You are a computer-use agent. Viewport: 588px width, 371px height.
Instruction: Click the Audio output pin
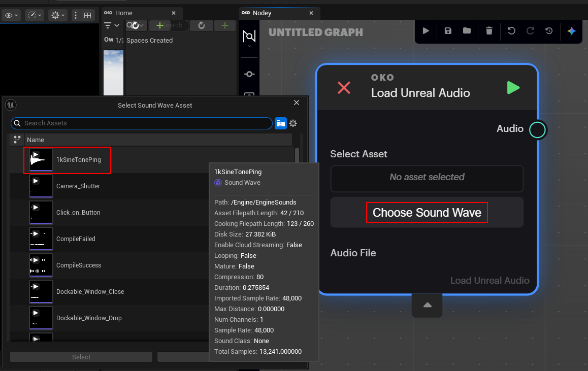tap(537, 129)
